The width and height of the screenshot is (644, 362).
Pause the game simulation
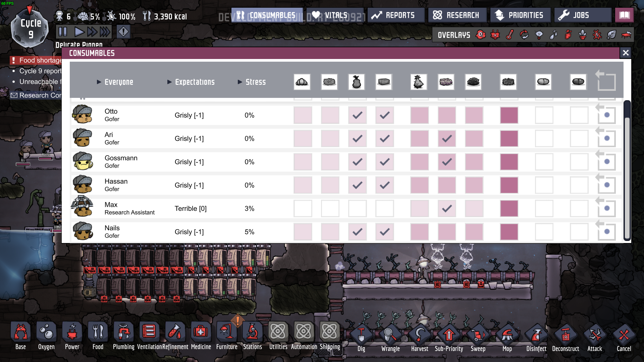pyautogui.click(x=63, y=32)
